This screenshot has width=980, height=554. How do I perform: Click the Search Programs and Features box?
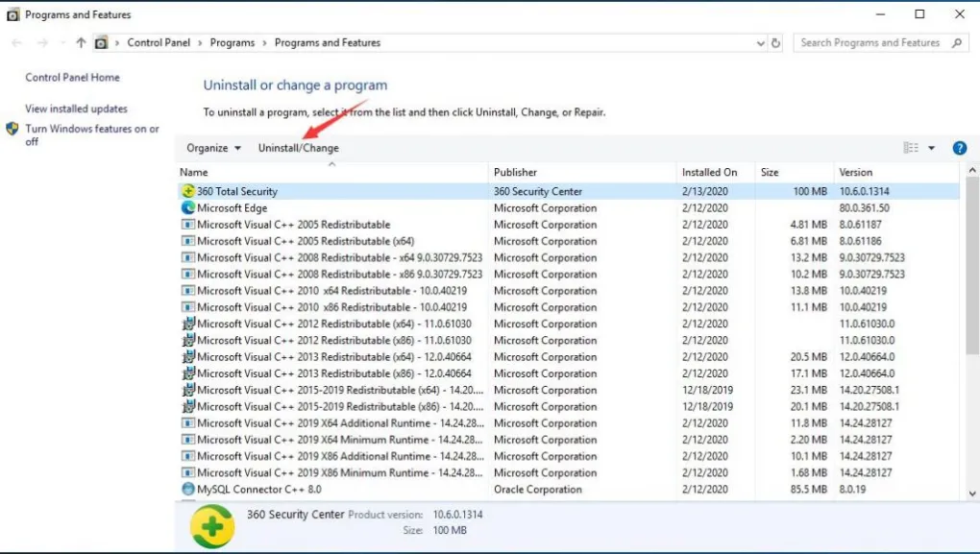[x=870, y=43]
